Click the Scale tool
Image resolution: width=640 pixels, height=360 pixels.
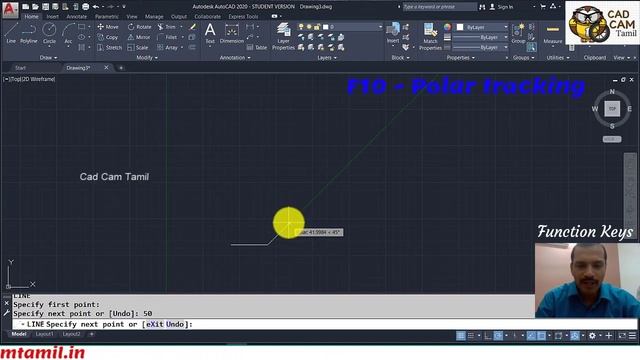click(138, 47)
